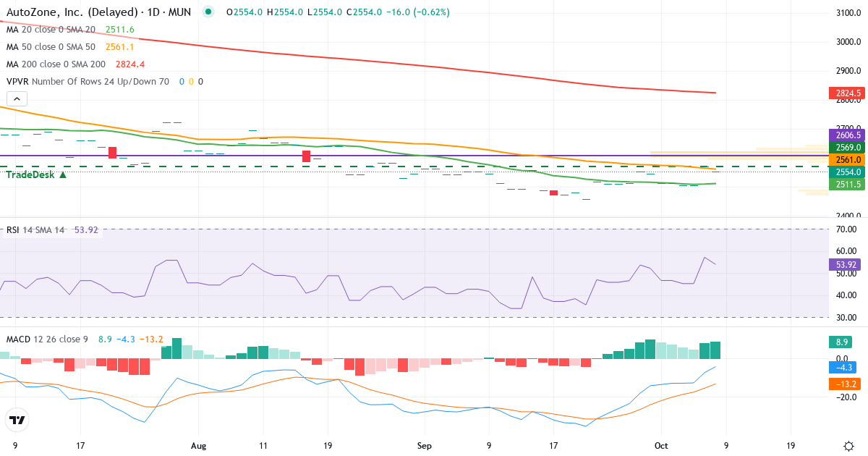Click the SMA 200 value 2824.4
This screenshot has width=868, height=456.
tap(130, 64)
